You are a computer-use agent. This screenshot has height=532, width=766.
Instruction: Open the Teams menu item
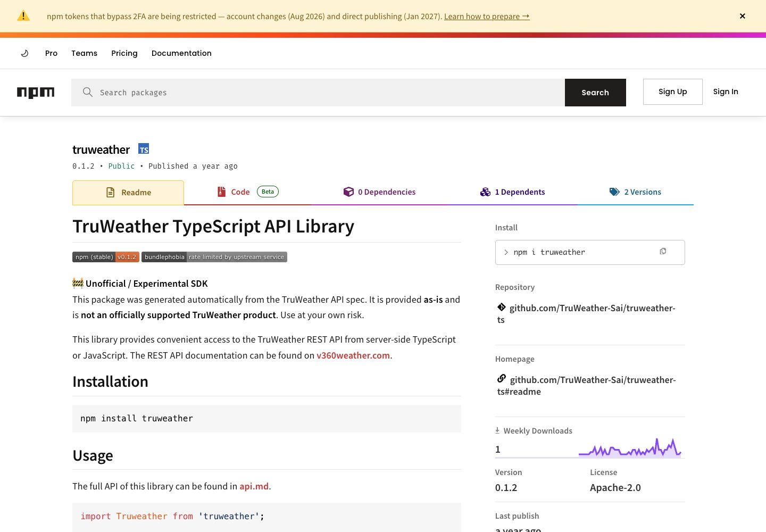pyautogui.click(x=84, y=53)
